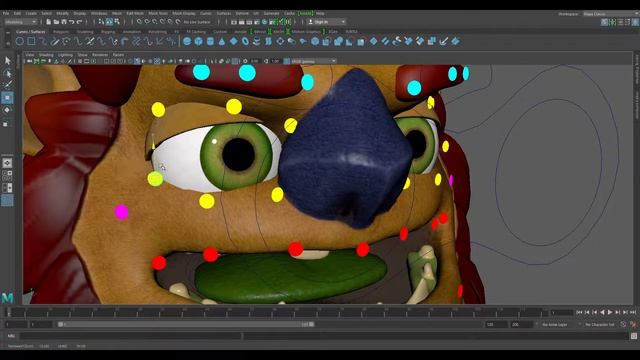The height and width of the screenshot is (360, 640).
Task: Open the Deform menu
Action: tap(242, 13)
